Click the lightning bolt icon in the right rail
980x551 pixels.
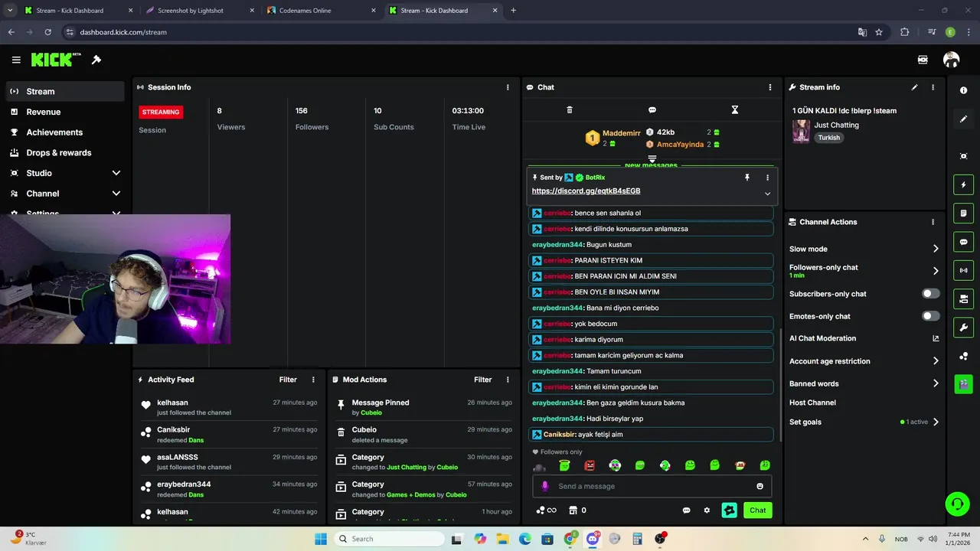963,184
